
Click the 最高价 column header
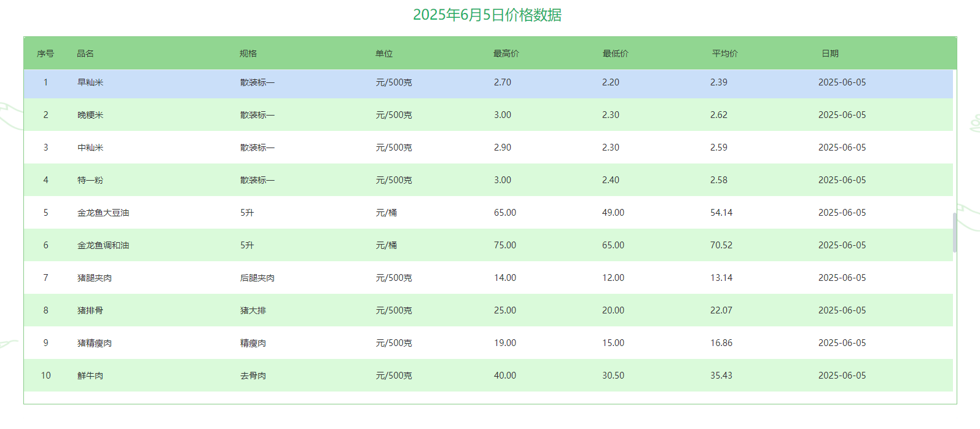pos(506,53)
